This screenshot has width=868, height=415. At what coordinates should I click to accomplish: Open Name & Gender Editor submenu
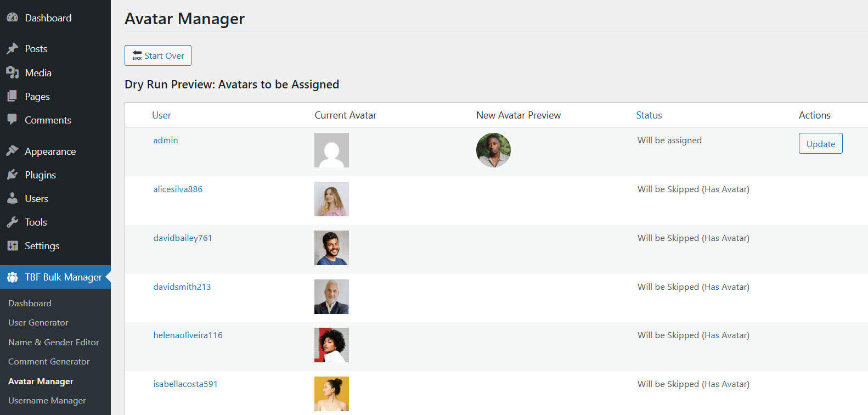point(54,343)
